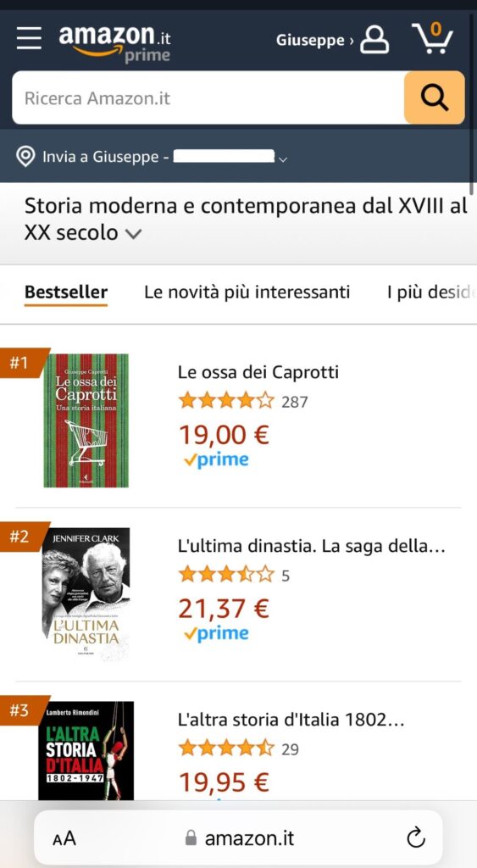Focus the Ricerca Amazon.it search field
477x868 pixels.
click(208, 97)
